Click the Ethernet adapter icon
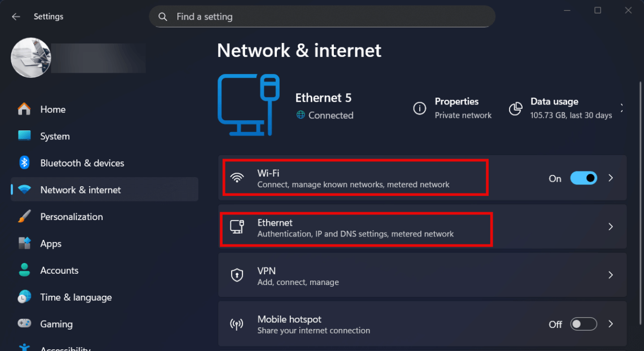The width and height of the screenshot is (644, 351). pyautogui.click(x=238, y=226)
